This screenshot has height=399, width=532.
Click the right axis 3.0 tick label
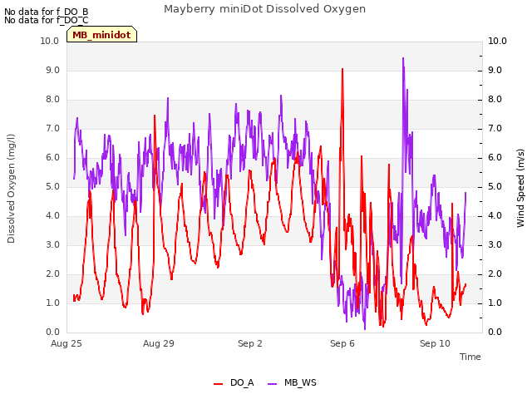495,245
